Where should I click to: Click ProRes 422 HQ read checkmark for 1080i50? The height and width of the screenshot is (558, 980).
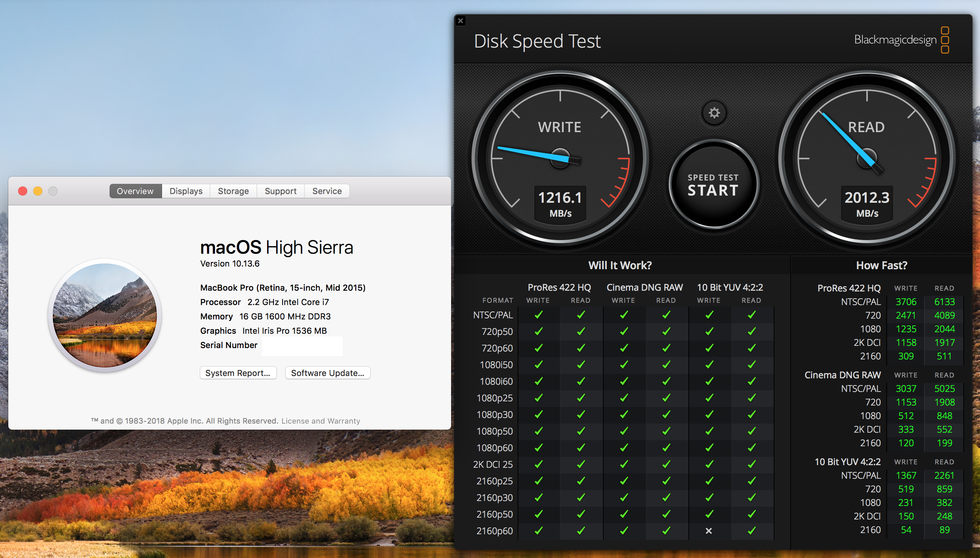pyautogui.click(x=581, y=364)
